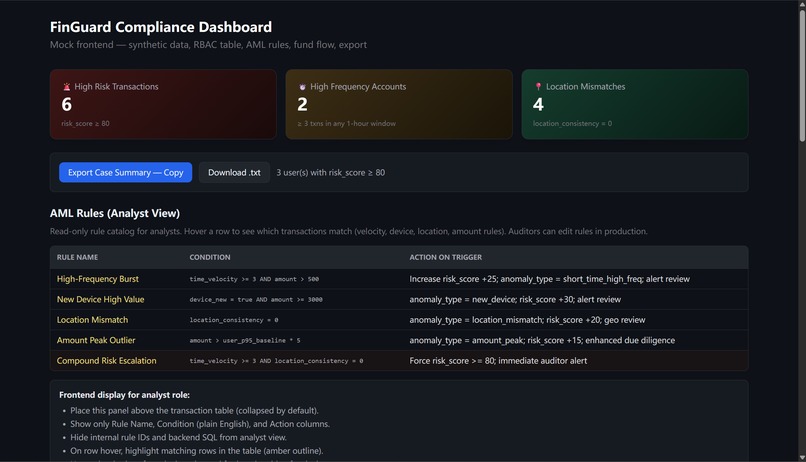Click action text for Location Mismatch rule

(x=527, y=320)
